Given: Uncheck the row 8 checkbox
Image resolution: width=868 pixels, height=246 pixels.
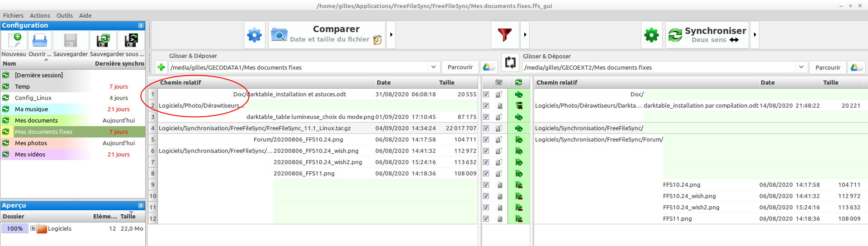Looking at the screenshot, I should [486, 174].
